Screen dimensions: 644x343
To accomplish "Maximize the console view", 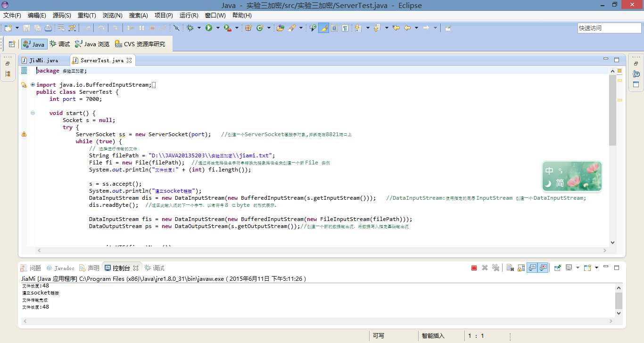I will 616,268.
